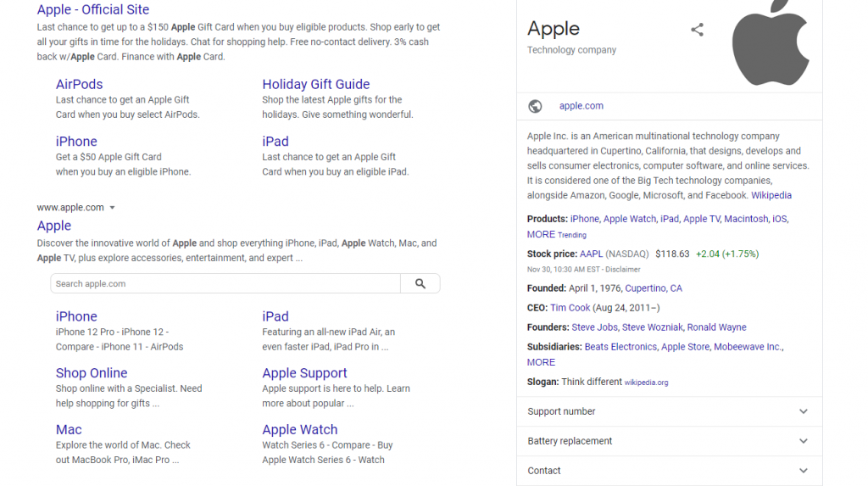Open iPad ad sitelink about Gift Card
This screenshot has height=486, width=868.
coord(275,142)
